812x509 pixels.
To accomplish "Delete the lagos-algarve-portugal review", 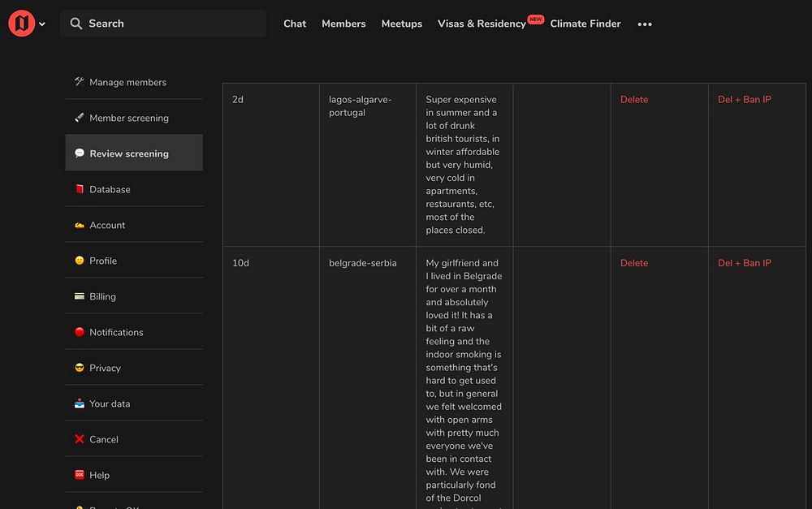I will [634, 99].
